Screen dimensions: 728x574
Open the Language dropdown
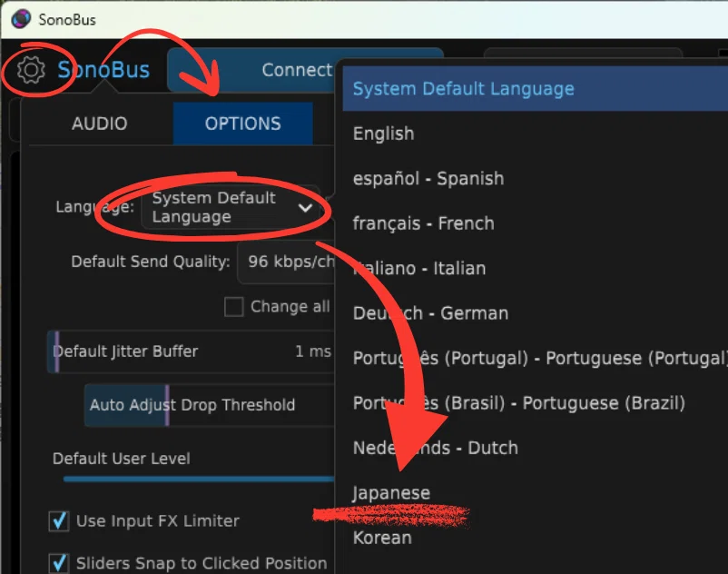[231, 208]
